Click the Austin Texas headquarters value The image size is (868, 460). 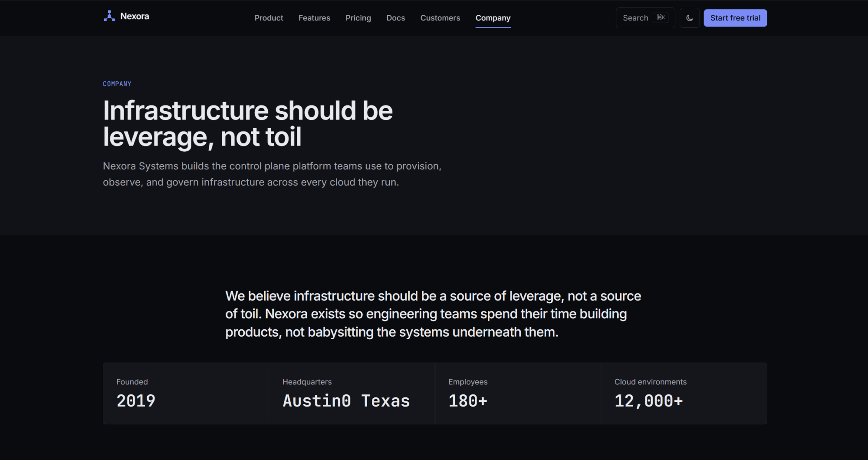point(346,400)
